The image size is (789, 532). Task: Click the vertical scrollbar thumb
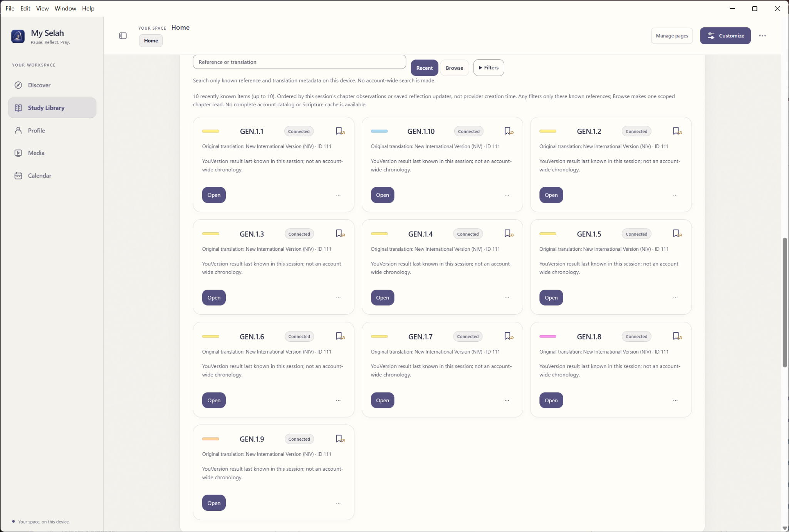pos(784,302)
